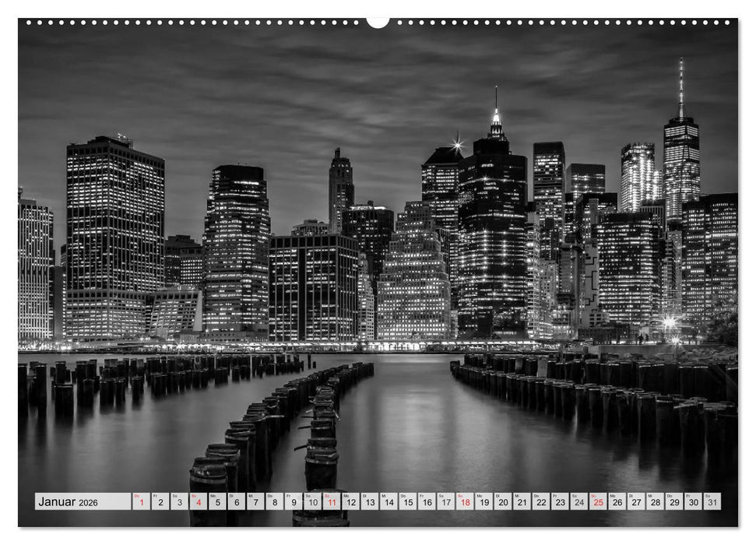Screen dimensions: 756x545
Task: Click the rightmost spiral binding ring
Action: click(727, 21)
